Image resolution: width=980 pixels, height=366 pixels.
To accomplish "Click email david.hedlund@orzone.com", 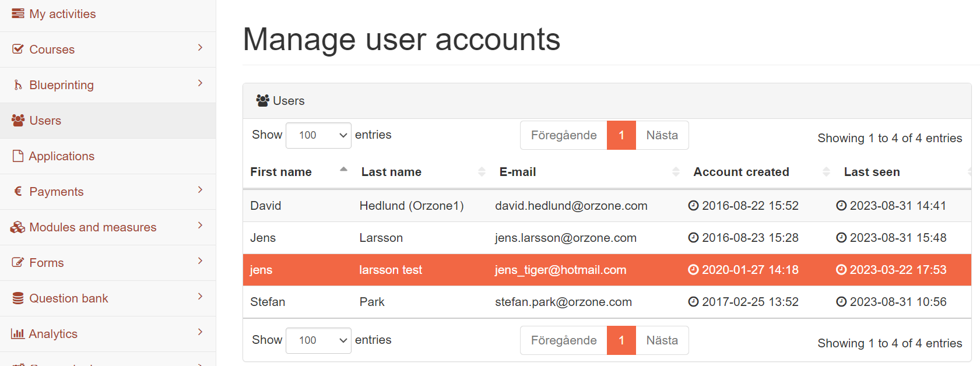I will click(x=571, y=206).
